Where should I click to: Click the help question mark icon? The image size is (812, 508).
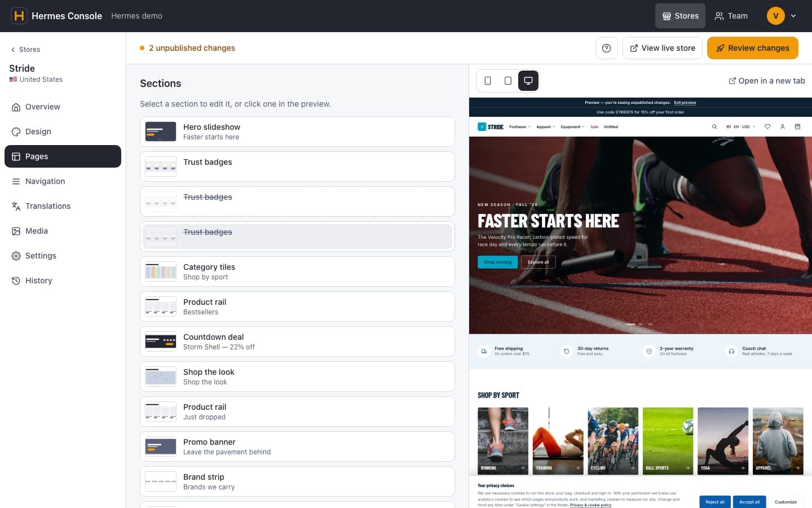607,48
